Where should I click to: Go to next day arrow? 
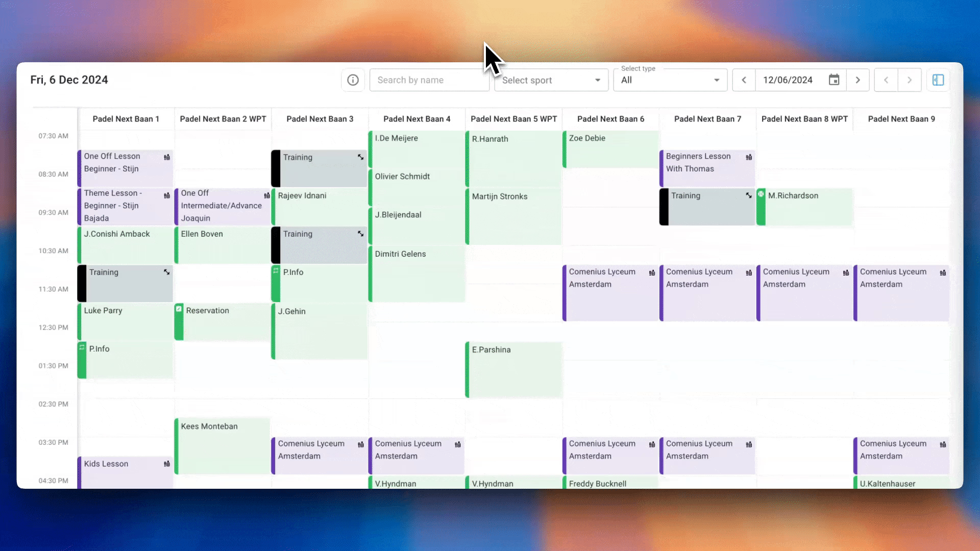tap(857, 80)
